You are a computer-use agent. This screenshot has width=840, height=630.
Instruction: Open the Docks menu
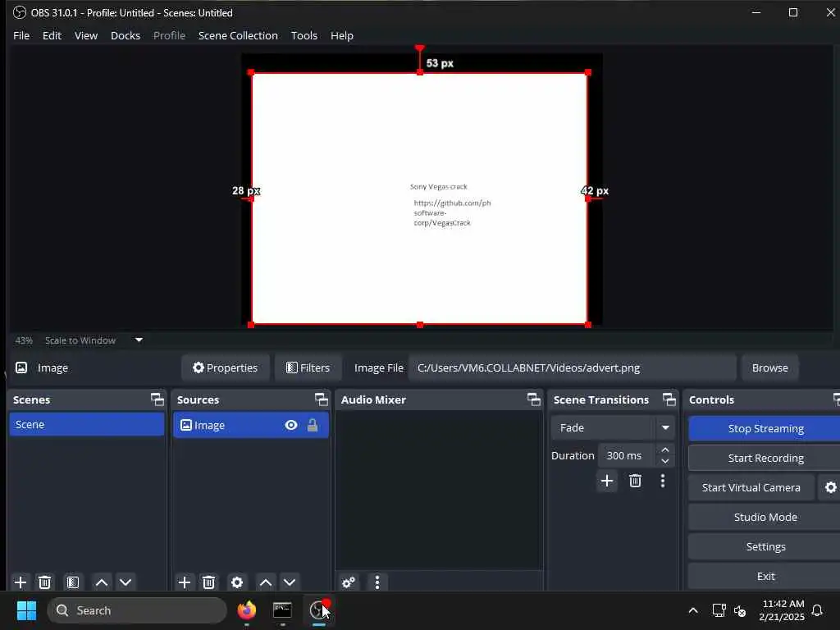(126, 35)
